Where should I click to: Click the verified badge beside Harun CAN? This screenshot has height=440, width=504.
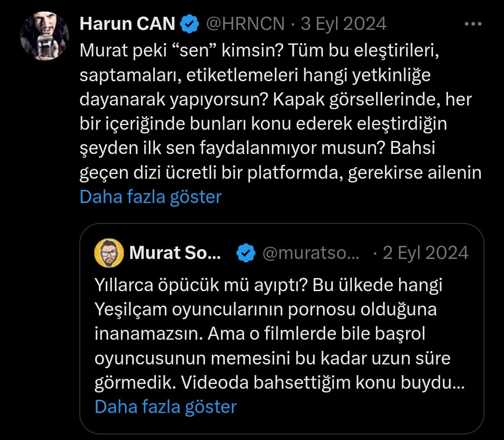[x=189, y=24]
